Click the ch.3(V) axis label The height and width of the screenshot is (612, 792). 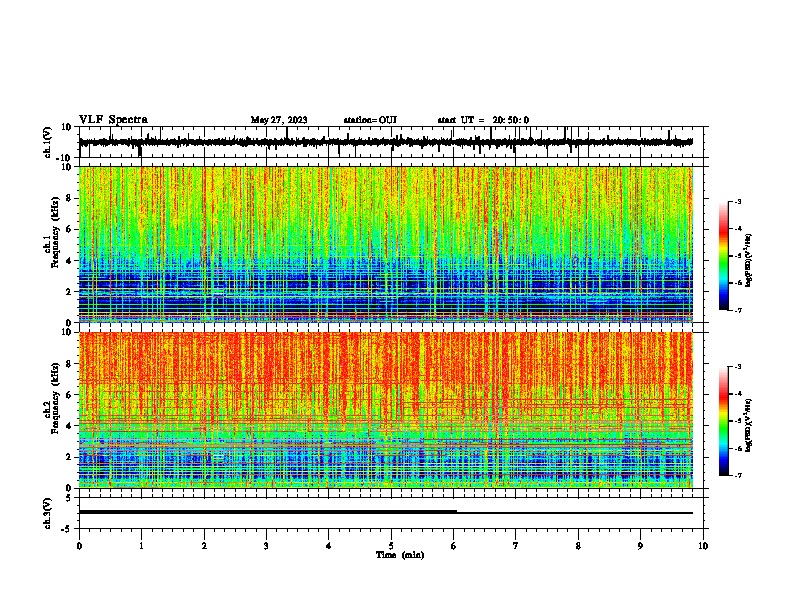(48, 513)
